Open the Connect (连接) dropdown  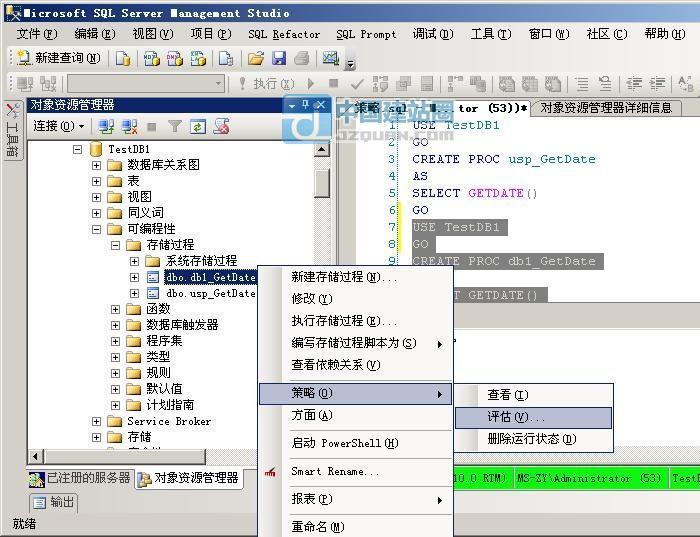[58, 126]
